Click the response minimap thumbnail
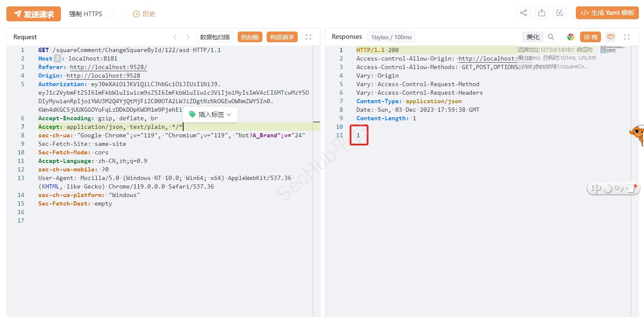This screenshot has height=322, width=644. point(608,50)
